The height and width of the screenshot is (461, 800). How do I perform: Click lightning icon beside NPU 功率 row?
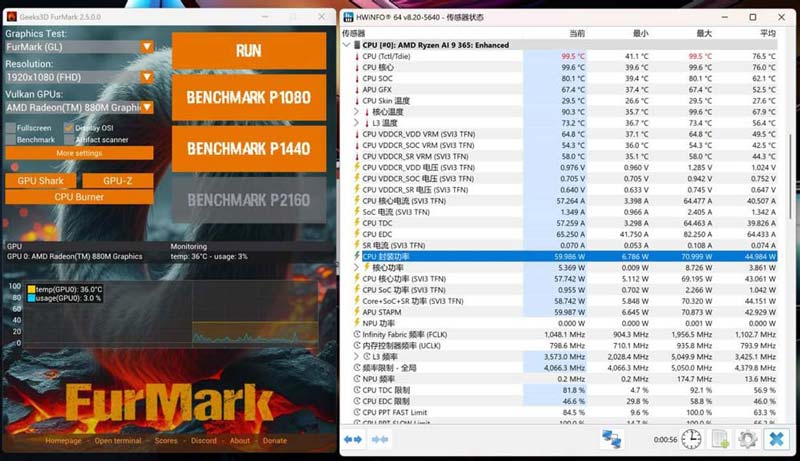click(357, 323)
